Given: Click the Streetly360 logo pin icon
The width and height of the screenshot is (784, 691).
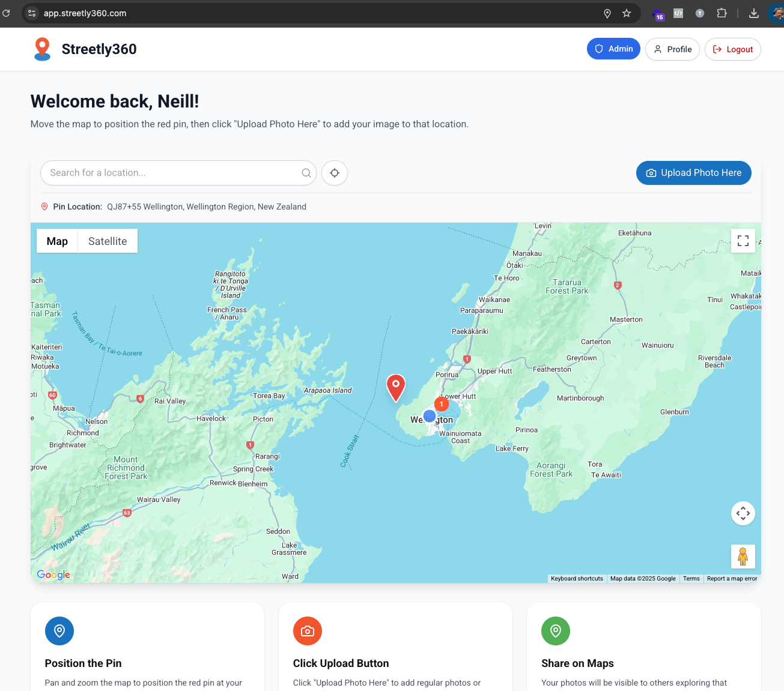Looking at the screenshot, I should (42, 49).
